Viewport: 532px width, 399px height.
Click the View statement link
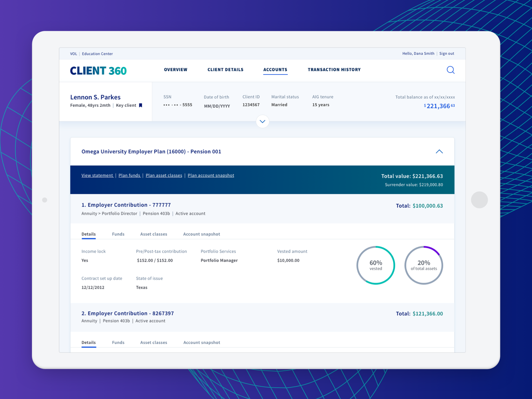pyautogui.click(x=97, y=175)
